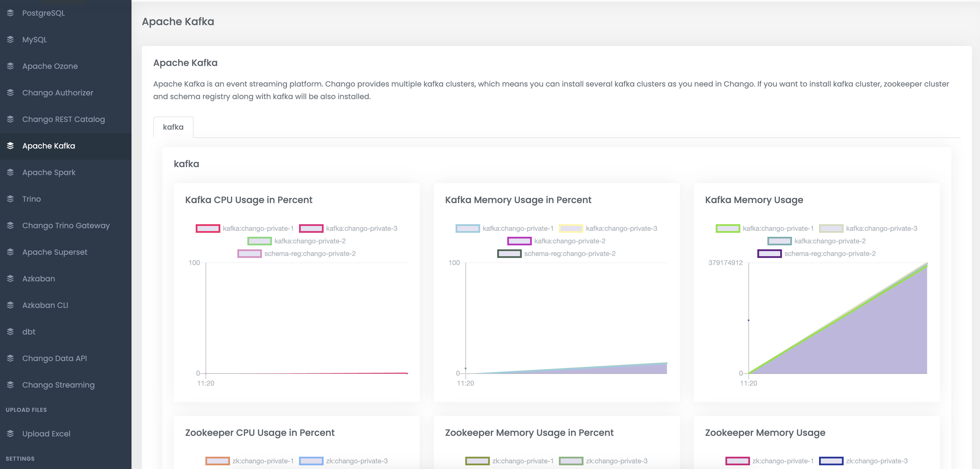Click the 379174912 y-axis value
This screenshot has height=469, width=980.
point(725,262)
